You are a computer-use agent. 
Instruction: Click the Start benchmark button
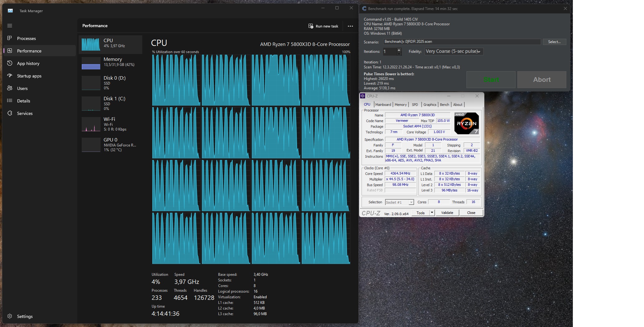coord(491,80)
